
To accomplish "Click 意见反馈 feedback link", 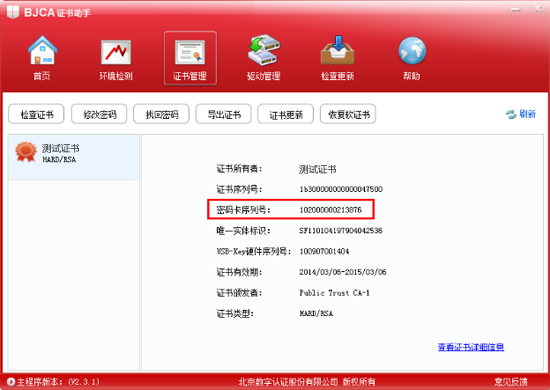I will tap(511, 382).
